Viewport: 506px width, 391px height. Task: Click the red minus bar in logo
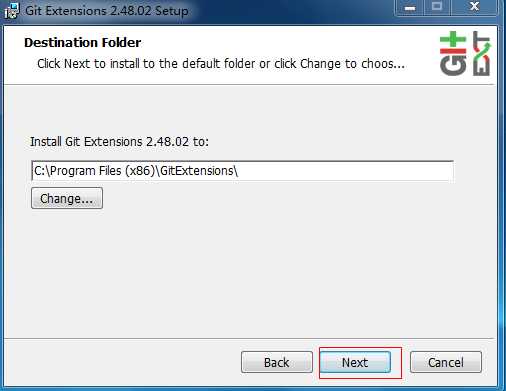point(453,51)
